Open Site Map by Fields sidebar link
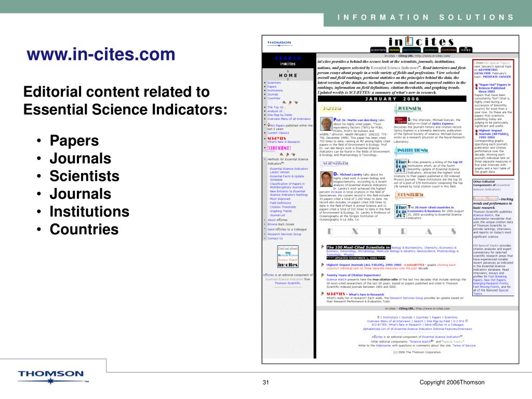Viewport: 532px width, 399px height. click(x=280, y=115)
